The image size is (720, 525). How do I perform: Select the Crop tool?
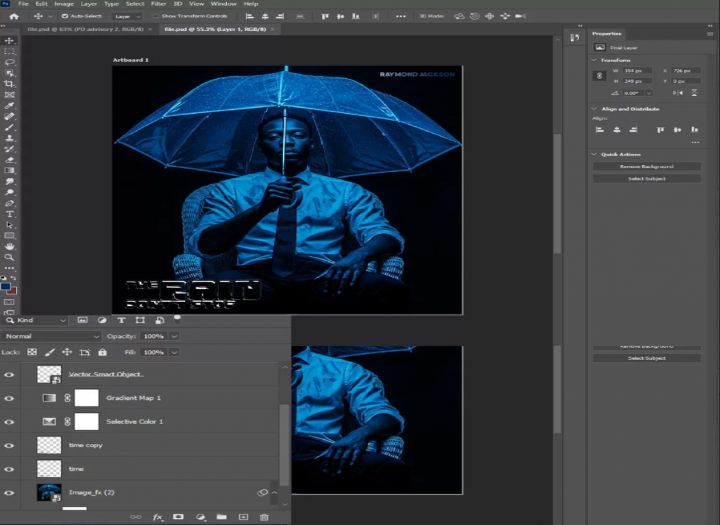(x=9, y=84)
